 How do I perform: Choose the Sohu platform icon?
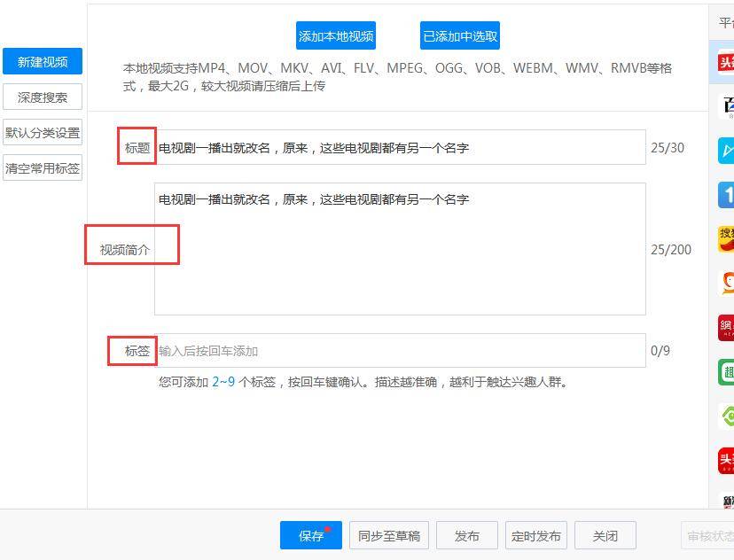(726, 238)
